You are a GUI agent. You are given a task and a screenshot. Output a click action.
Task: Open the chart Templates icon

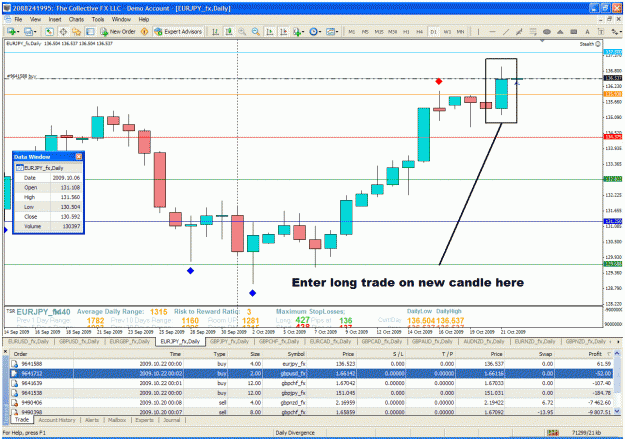coord(330,31)
